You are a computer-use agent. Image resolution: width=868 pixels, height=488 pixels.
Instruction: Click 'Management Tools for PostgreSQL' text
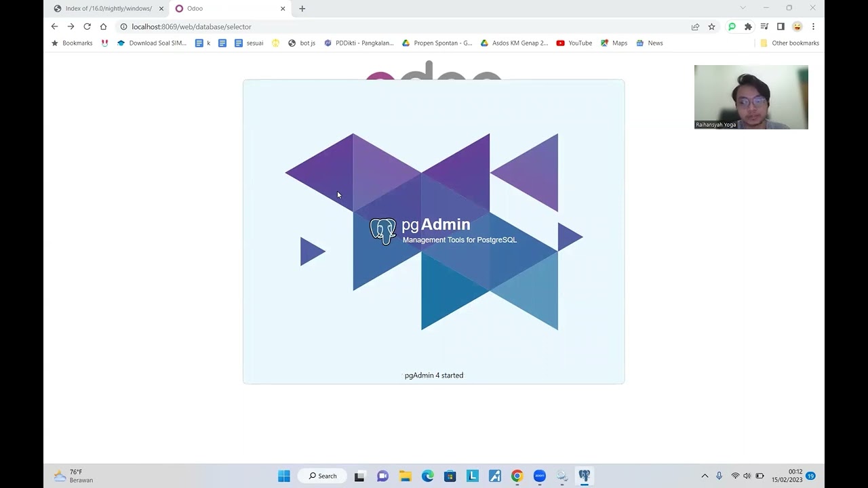[x=460, y=240]
